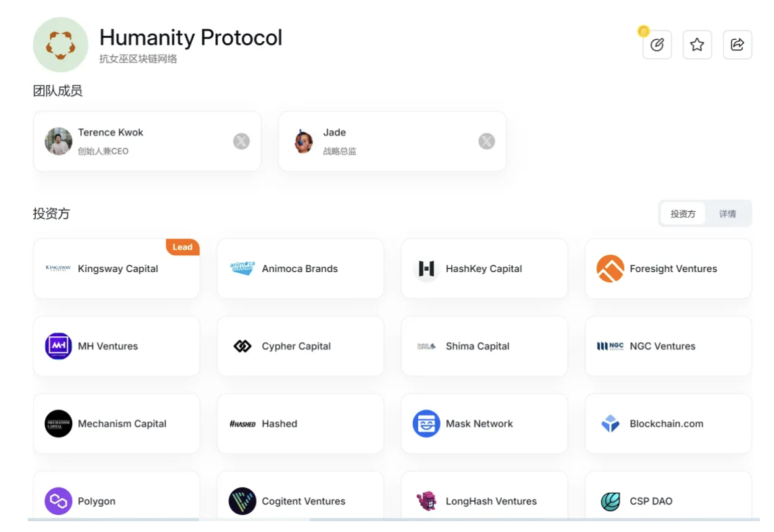Image resolution: width=774 pixels, height=532 pixels.
Task: Click the NGC Ventures logo
Action: (x=610, y=346)
